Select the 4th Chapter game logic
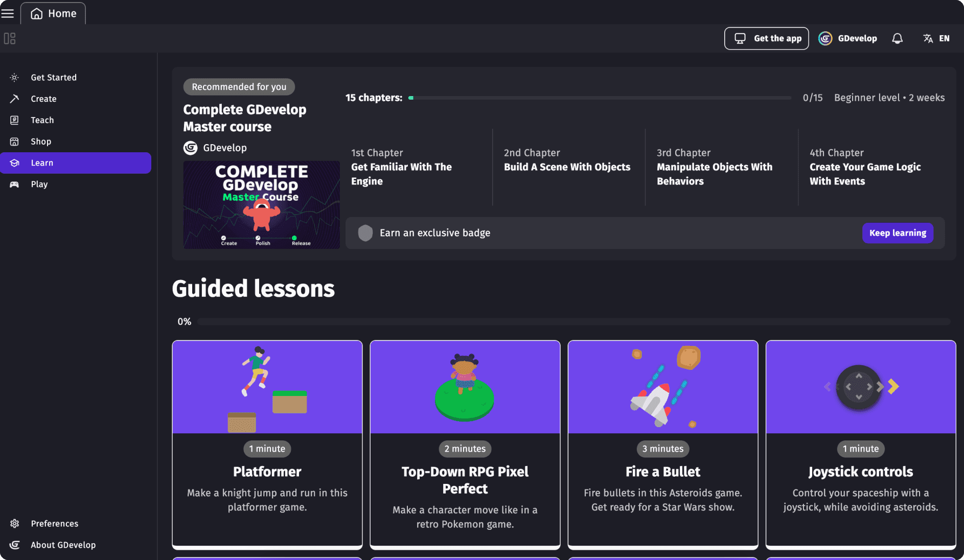 [x=865, y=168]
